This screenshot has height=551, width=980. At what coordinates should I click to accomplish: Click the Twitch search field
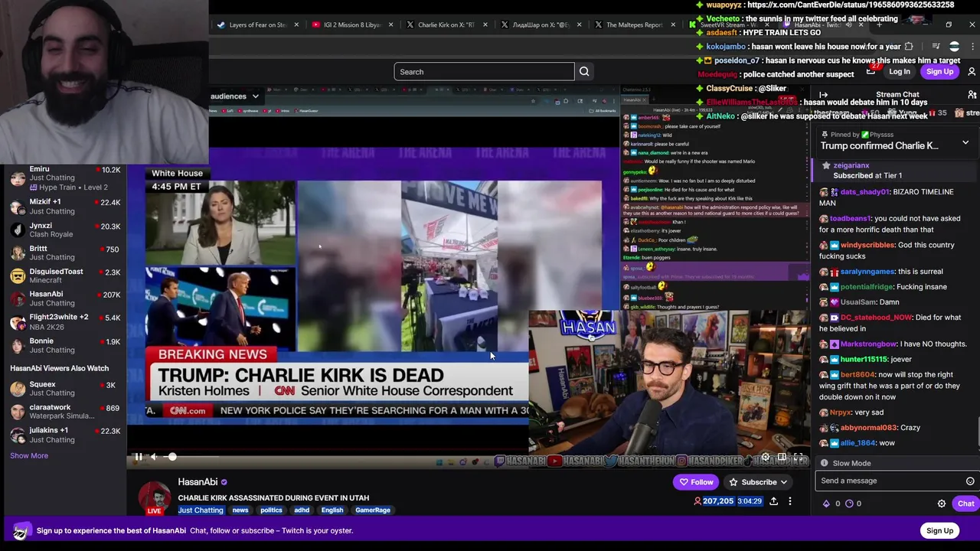(484, 72)
